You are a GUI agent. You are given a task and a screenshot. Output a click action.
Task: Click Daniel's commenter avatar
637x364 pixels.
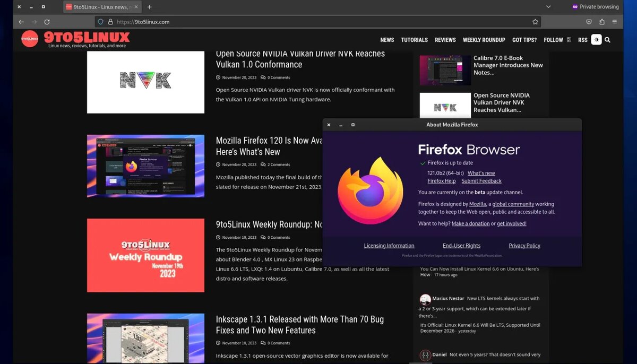click(x=425, y=356)
